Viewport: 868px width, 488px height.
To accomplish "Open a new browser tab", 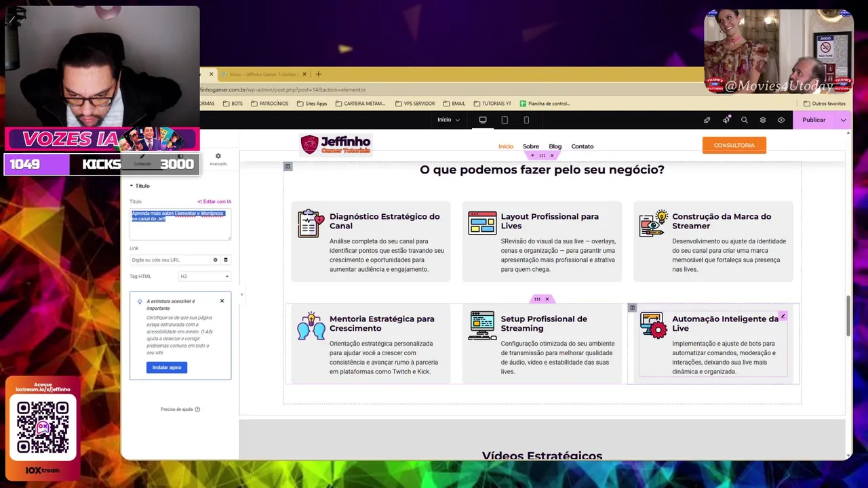I will (x=318, y=74).
